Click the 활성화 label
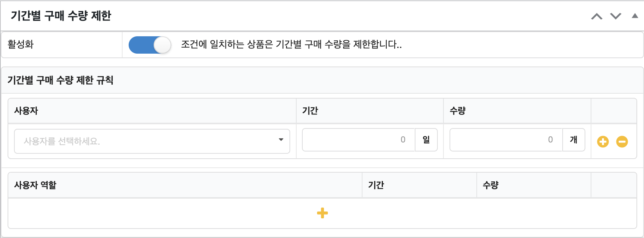 21,45
